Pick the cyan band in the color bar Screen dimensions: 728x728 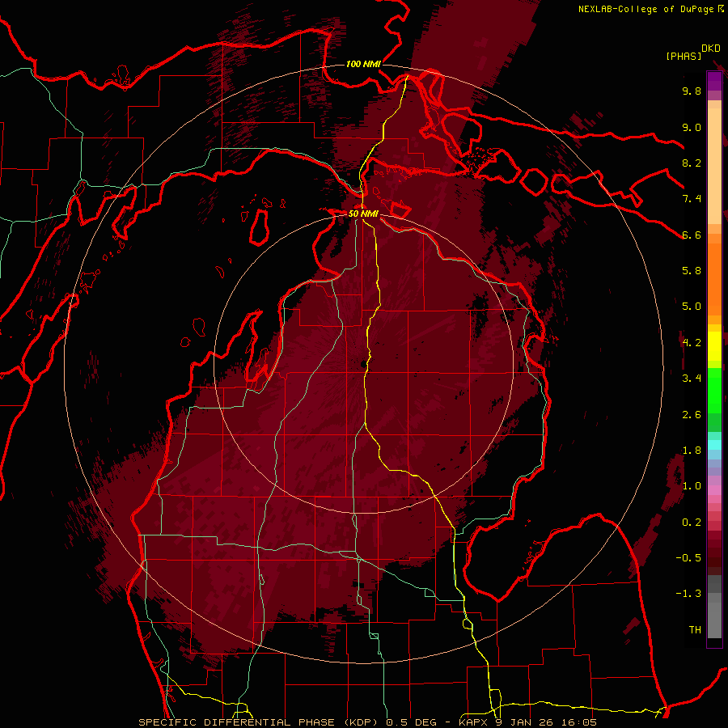point(714,445)
